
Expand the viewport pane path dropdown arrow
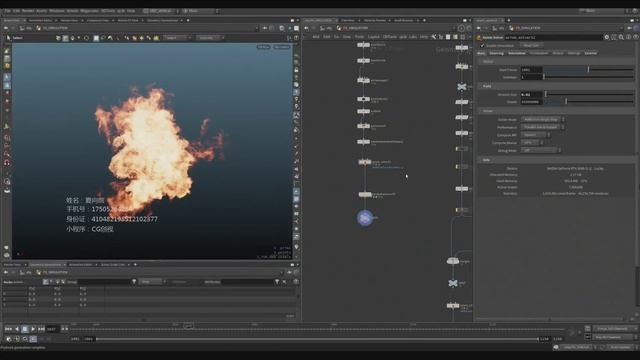pyautogui.click(x=257, y=28)
